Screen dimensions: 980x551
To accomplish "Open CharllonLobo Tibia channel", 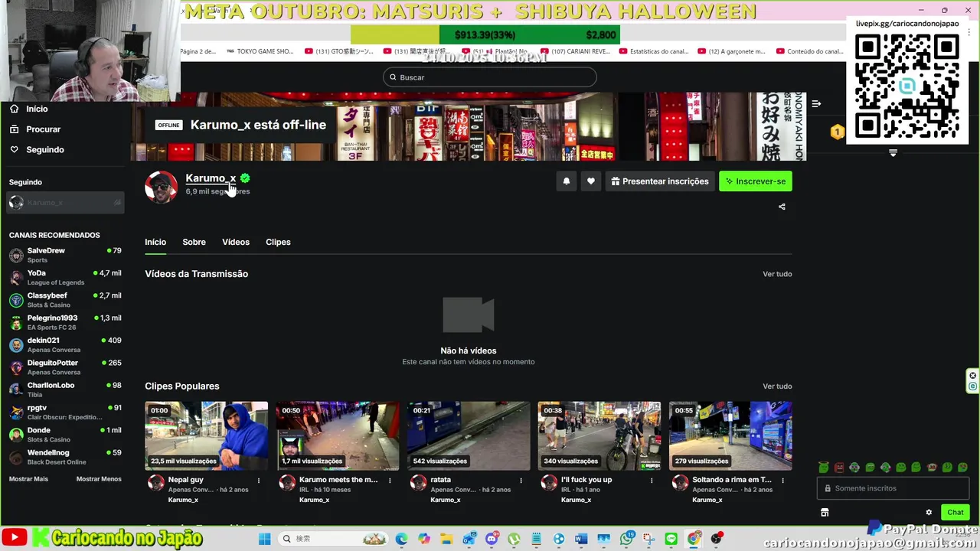I will point(65,390).
